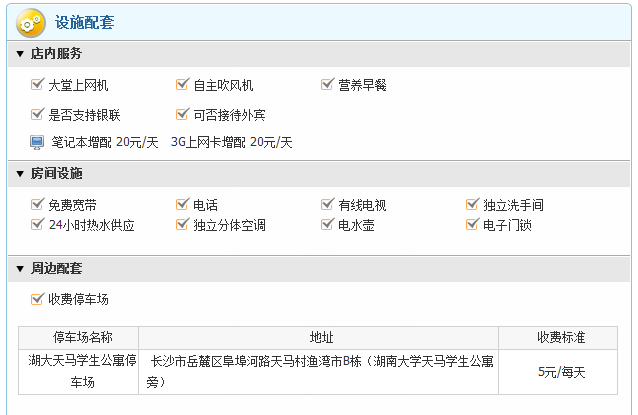Collapse the 店内服务 section
The height and width of the screenshot is (415, 638).
point(20,54)
